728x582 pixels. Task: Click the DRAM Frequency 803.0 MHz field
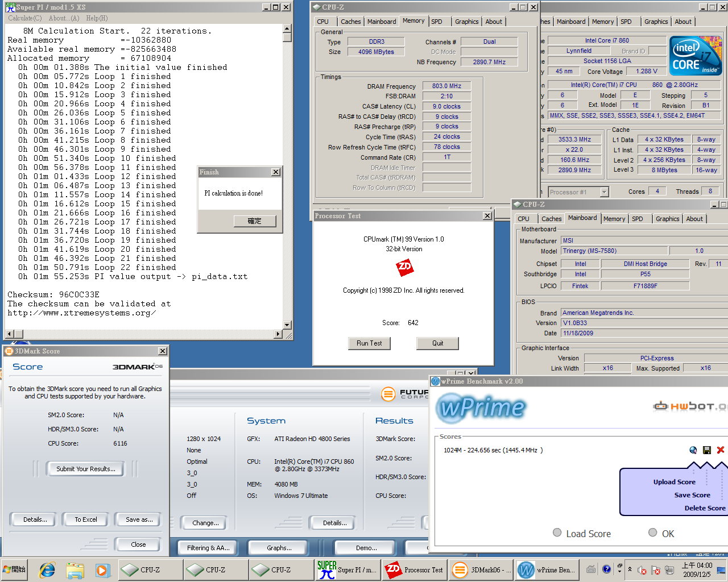tap(446, 86)
